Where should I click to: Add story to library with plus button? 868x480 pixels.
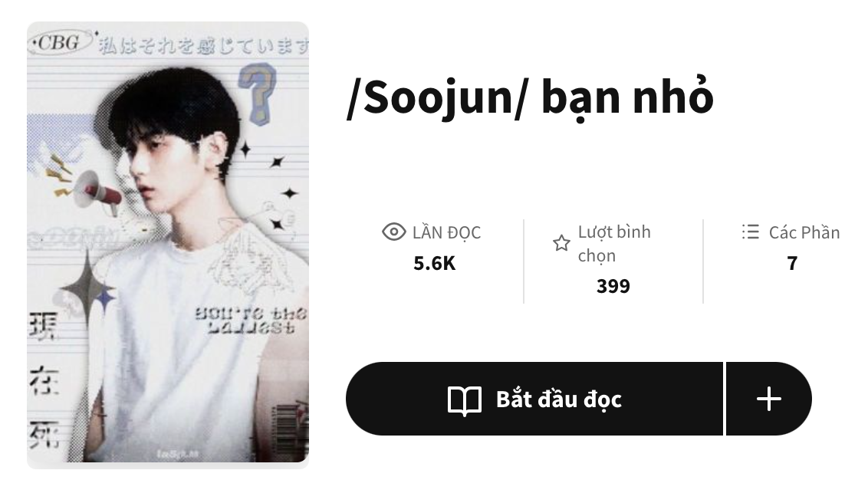pyautogui.click(x=769, y=399)
